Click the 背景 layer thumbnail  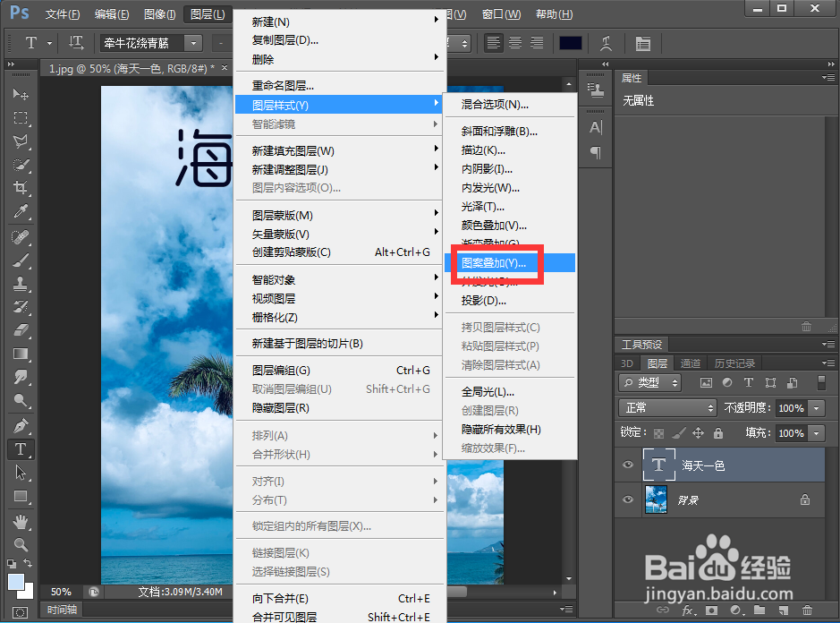click(656, 499)
